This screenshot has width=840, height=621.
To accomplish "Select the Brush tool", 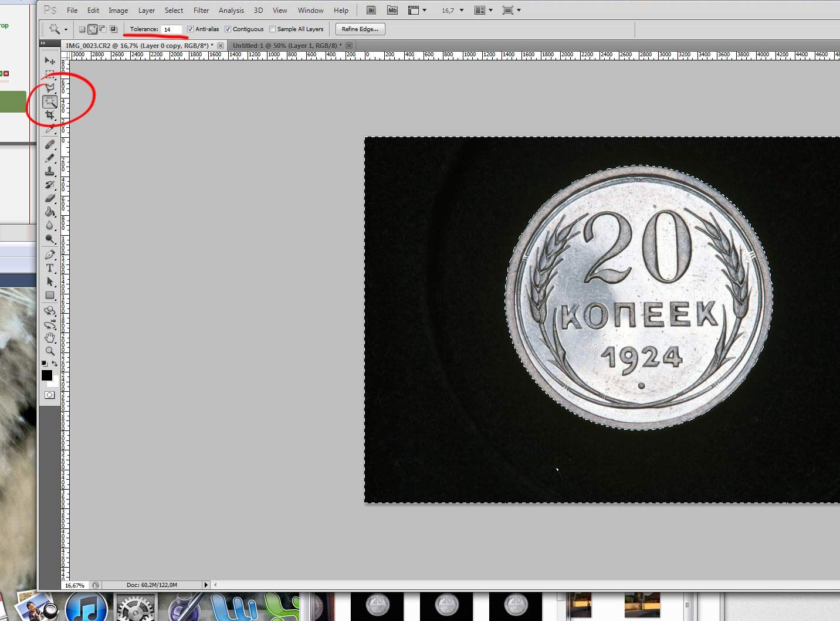I will (50, 158).
